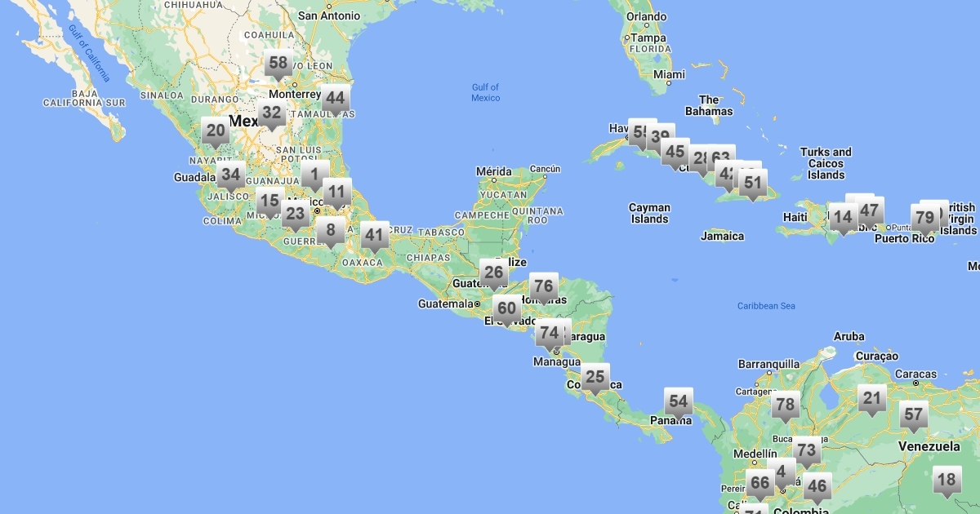The width and height of the screenshot is (980, 514).
Task: Select marker 44 near Tamaulipas
Action: 335,100
